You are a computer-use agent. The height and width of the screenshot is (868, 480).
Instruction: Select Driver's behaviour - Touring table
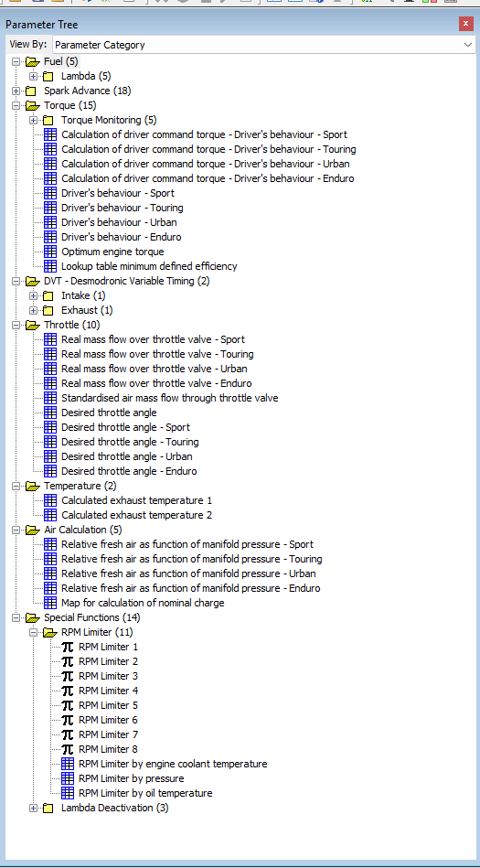coord(123,208)
